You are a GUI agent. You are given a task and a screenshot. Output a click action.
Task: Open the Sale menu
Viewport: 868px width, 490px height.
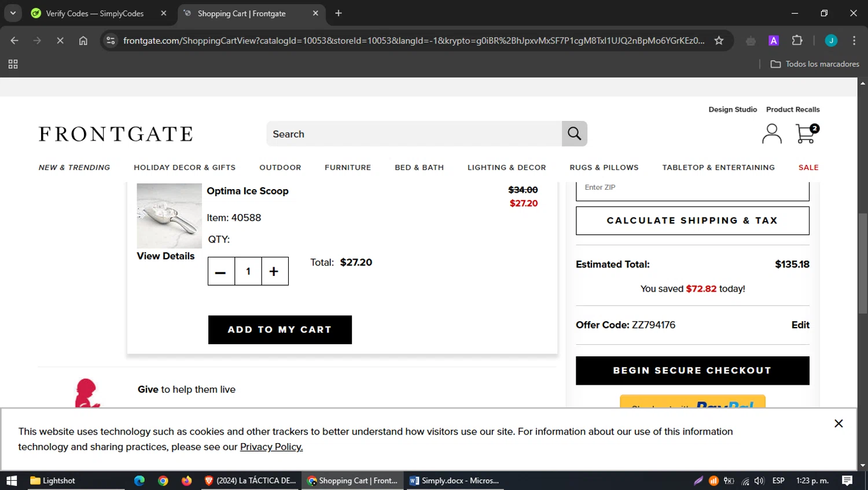point(808,168)
